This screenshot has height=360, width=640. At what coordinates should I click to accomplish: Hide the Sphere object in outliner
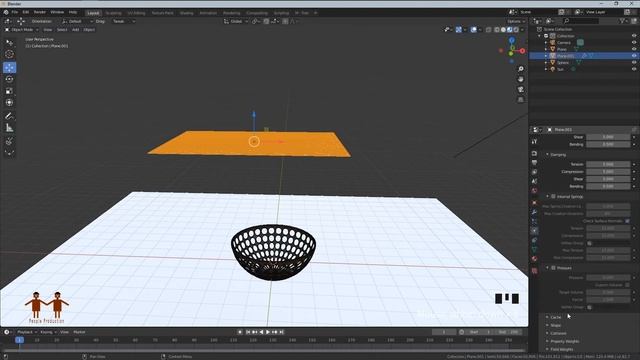[634, 62]
